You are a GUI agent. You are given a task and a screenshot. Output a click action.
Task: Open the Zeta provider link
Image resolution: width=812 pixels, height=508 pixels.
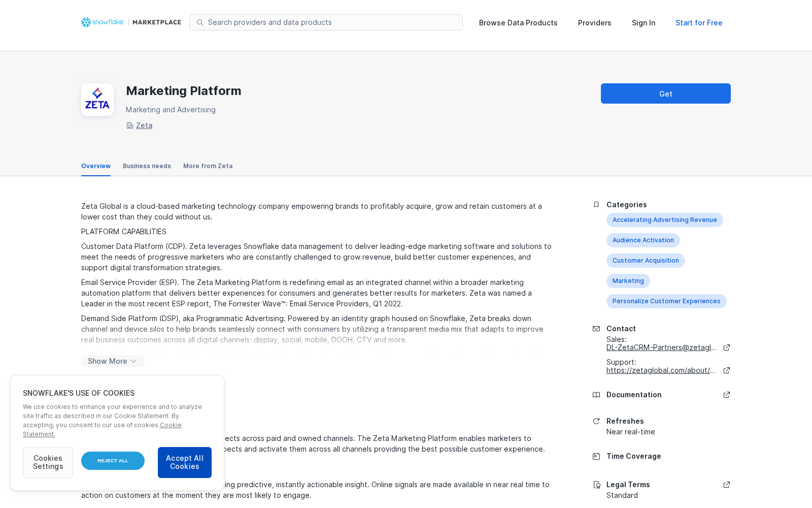point(144,125)
